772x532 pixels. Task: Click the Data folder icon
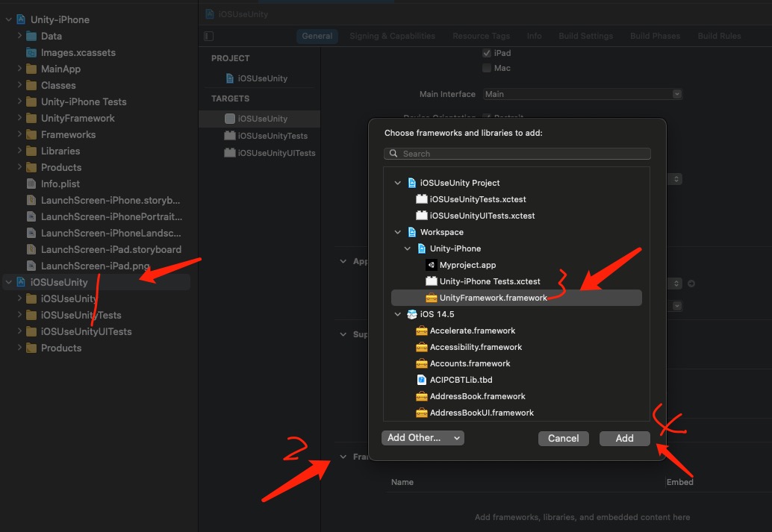pyautogui.click(x=31, y=36)
